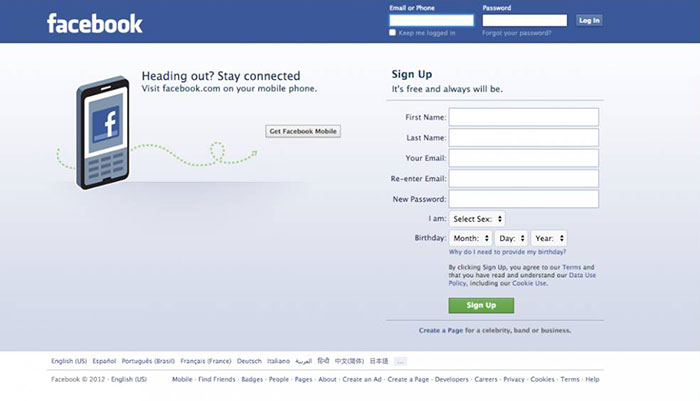Click Why do I need to provide my birthday
Image resolution: width=700 pixels, height=401 pixels.
coord(507,252)
